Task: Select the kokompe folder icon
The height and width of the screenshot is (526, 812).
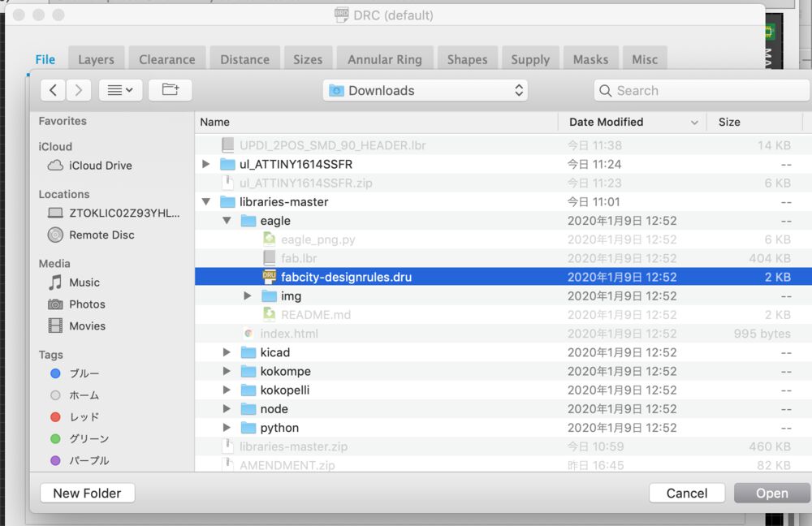Action: click(248, 371)
